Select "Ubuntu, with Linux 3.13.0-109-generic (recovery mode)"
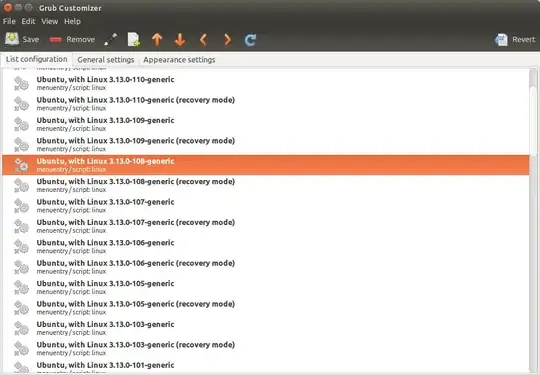Image resolution: width=540 pixels, height=375 pixels. [x=136, y=140]
